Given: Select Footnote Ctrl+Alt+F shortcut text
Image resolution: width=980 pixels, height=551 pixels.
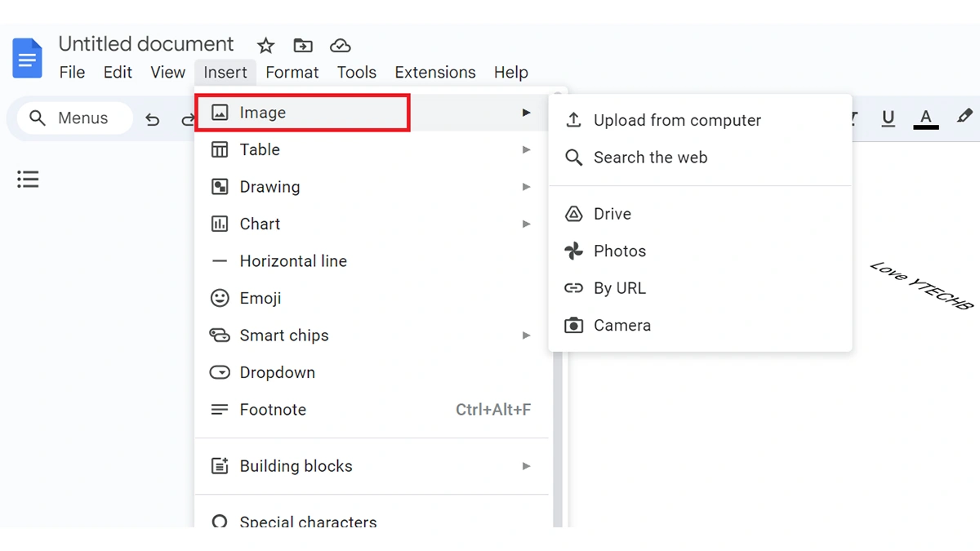Looking at the screenshot, I should tap(493, 410).
